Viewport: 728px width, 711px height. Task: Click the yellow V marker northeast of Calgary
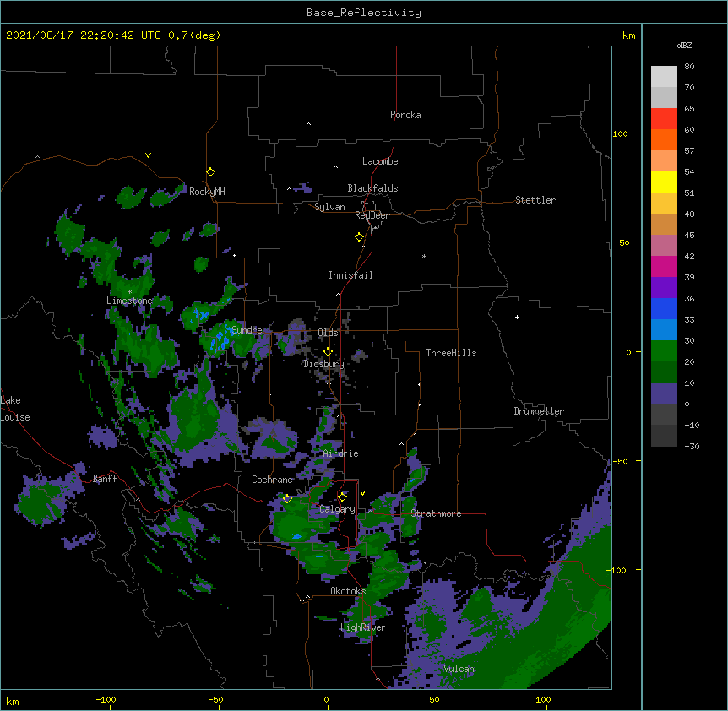(362, 493)
